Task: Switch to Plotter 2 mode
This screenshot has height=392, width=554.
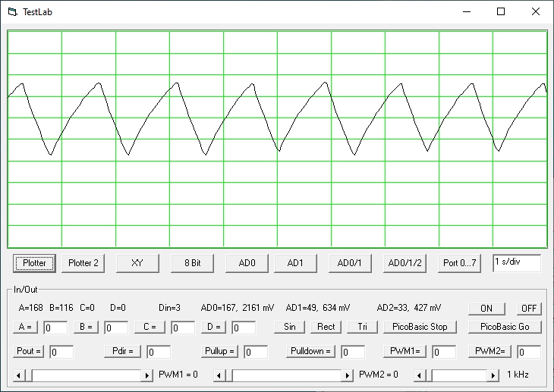Action: pyautogui.click(x=83, y=263)
